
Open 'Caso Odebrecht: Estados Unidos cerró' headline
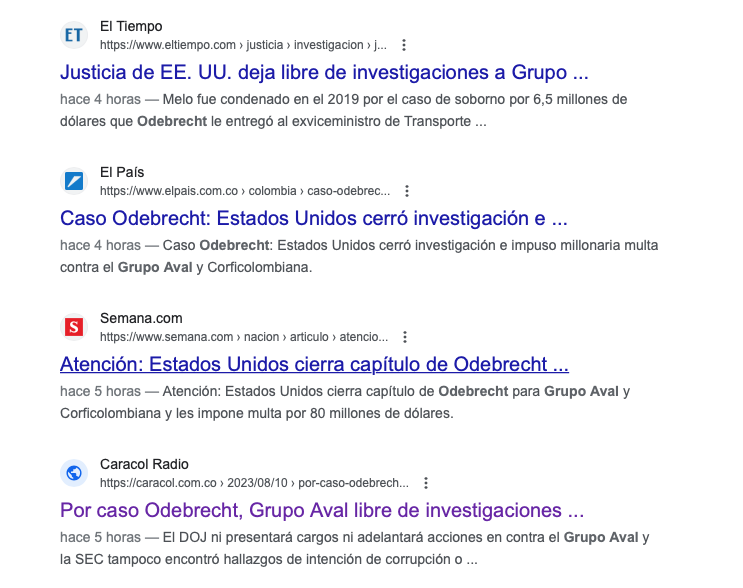pyautogui.click(x=314, y=218)
